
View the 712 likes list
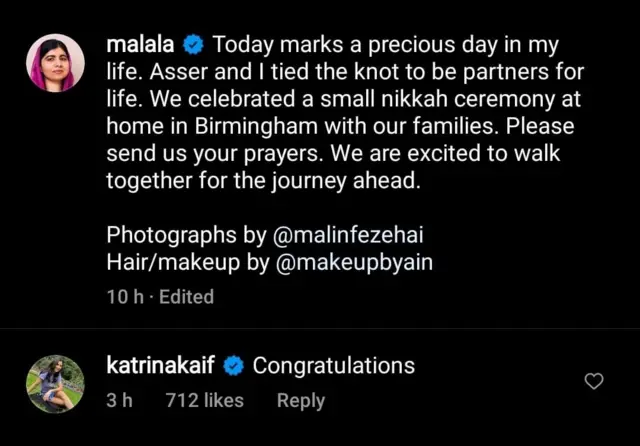coord(204,400)
